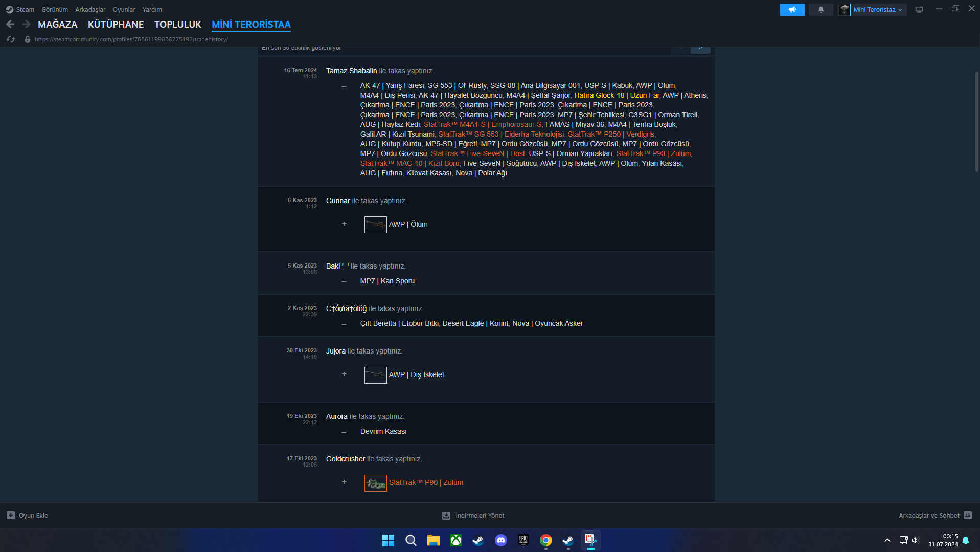This screenshot has width=980, height=552.
Task: Click the page's vertical scrollbar thumb
Action: [977, 122]
